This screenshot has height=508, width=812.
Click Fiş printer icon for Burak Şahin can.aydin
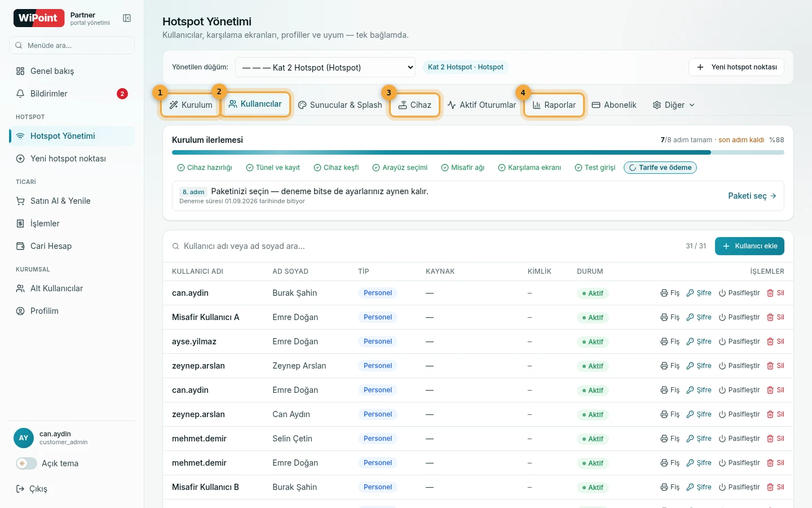point(664,293)
